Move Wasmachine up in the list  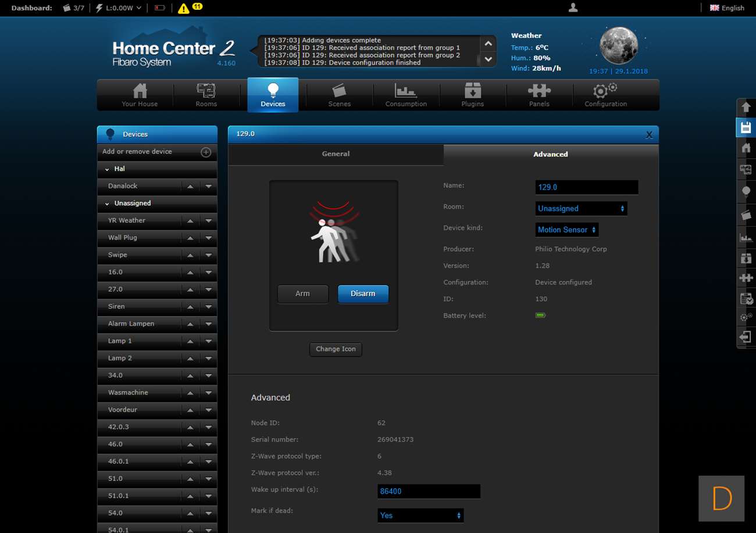tap(190, 393)
